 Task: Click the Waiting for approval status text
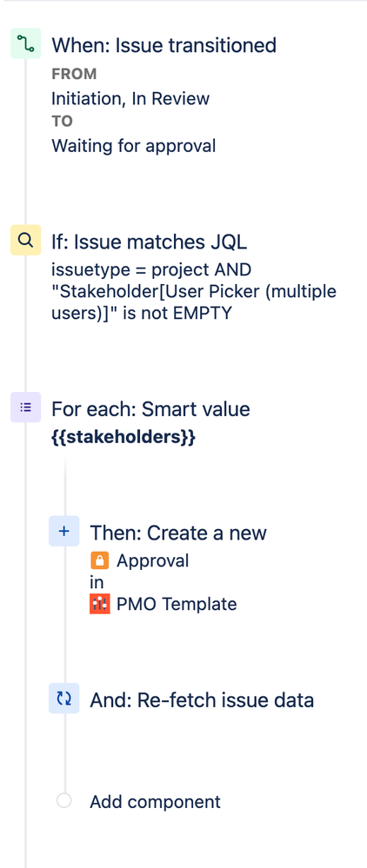point(134,146)
